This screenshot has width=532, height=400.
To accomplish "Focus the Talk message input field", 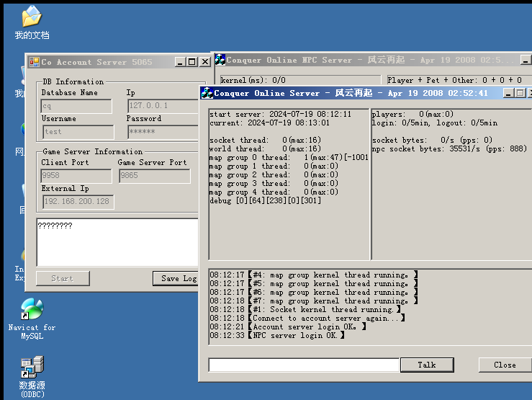I will (304, 365).
